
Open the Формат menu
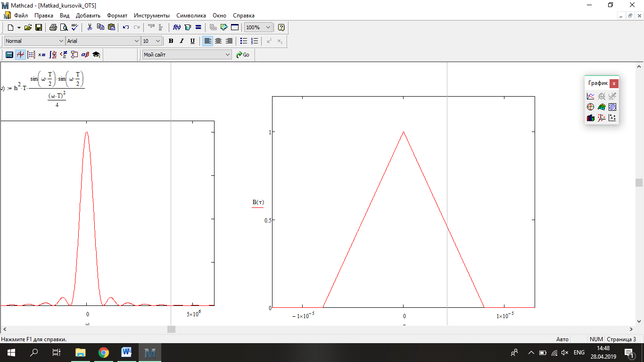(117, 16)
